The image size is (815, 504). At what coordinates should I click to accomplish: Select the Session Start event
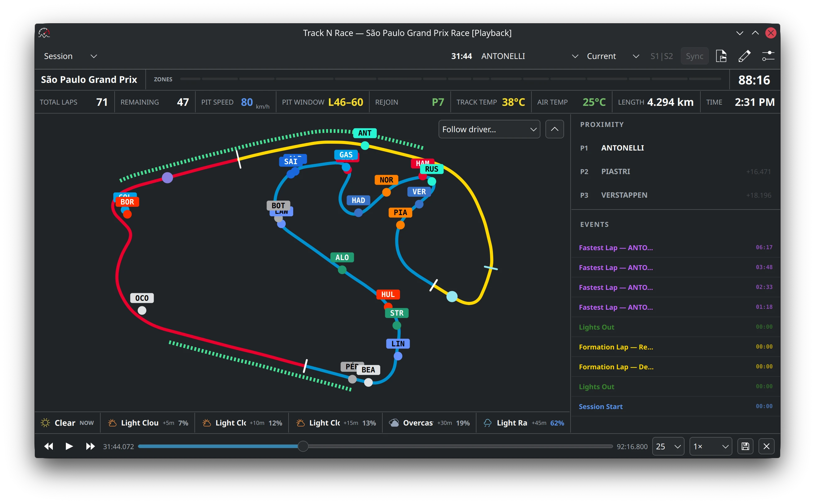pos(675,406)
